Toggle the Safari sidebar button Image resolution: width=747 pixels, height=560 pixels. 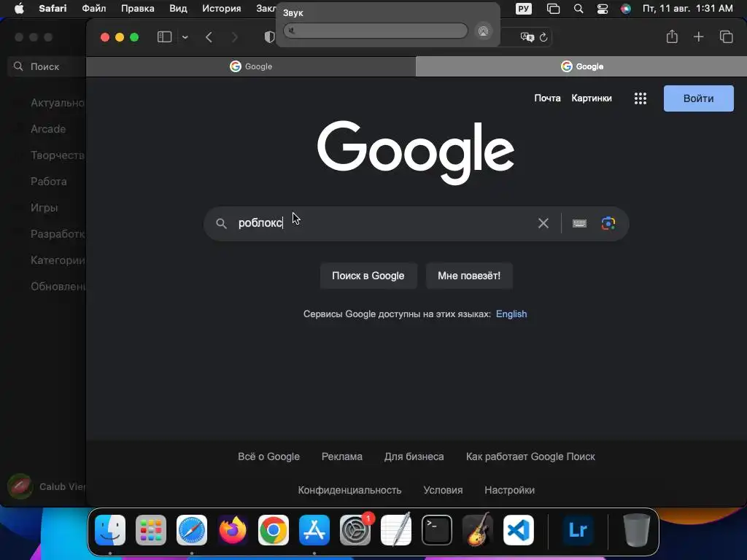[164, 37]
